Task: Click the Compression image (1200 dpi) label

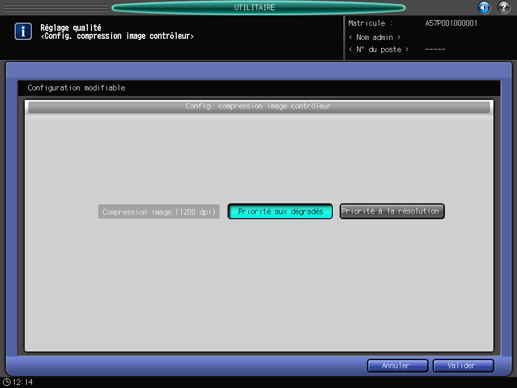Action: [x=159, y=212]
